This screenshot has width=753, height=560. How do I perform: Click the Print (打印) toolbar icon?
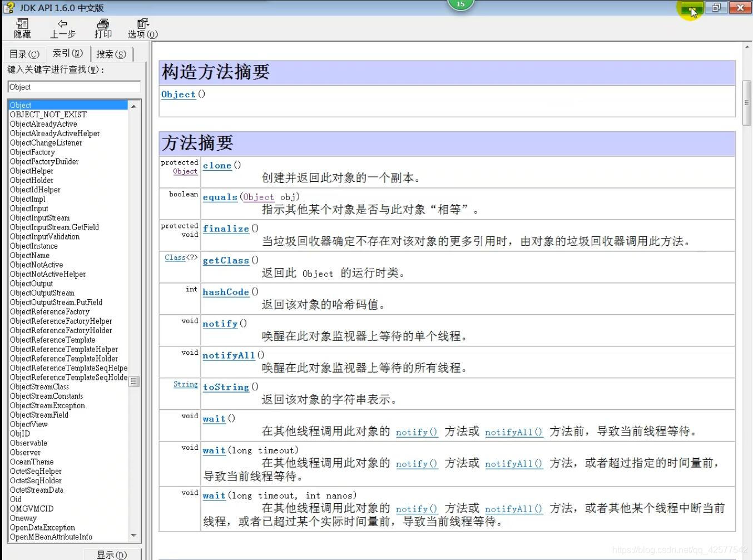tap(103, 28)
